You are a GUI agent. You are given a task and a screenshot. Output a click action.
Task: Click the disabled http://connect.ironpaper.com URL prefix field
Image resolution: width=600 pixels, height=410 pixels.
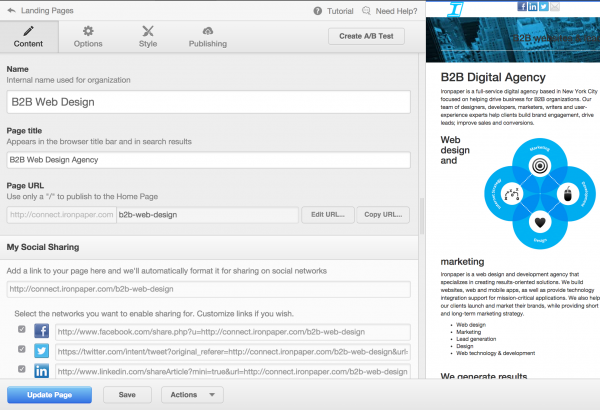pos(62,215)
